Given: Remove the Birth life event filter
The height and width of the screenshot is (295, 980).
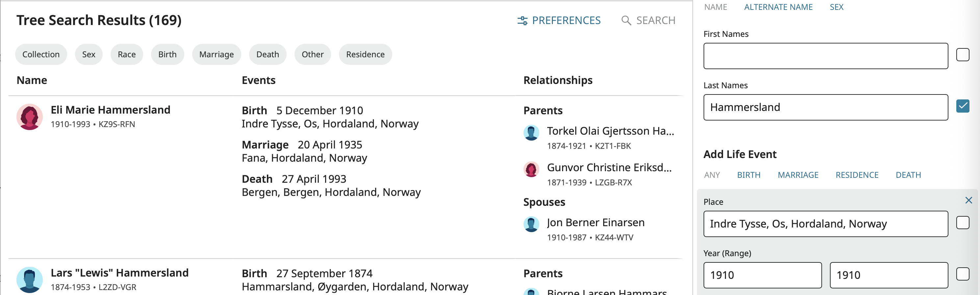Looking at the screenshot, I should 969,200.
